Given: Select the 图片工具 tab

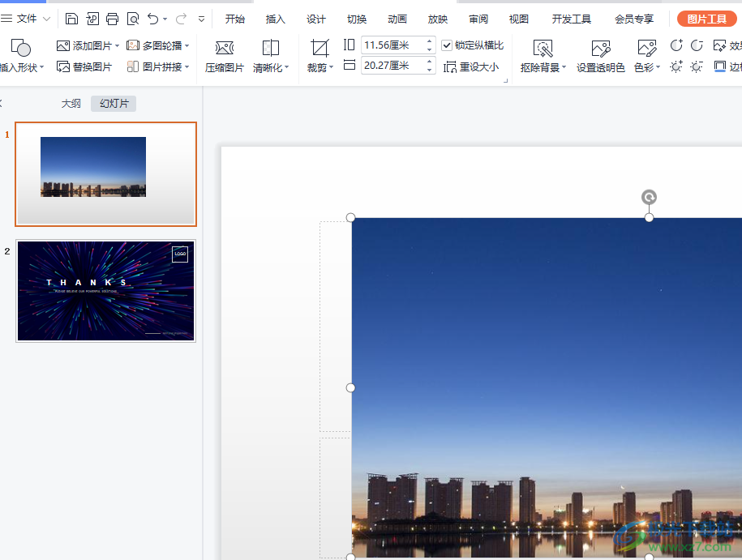Looking at the screenshot, I should (x=707, y=19).
